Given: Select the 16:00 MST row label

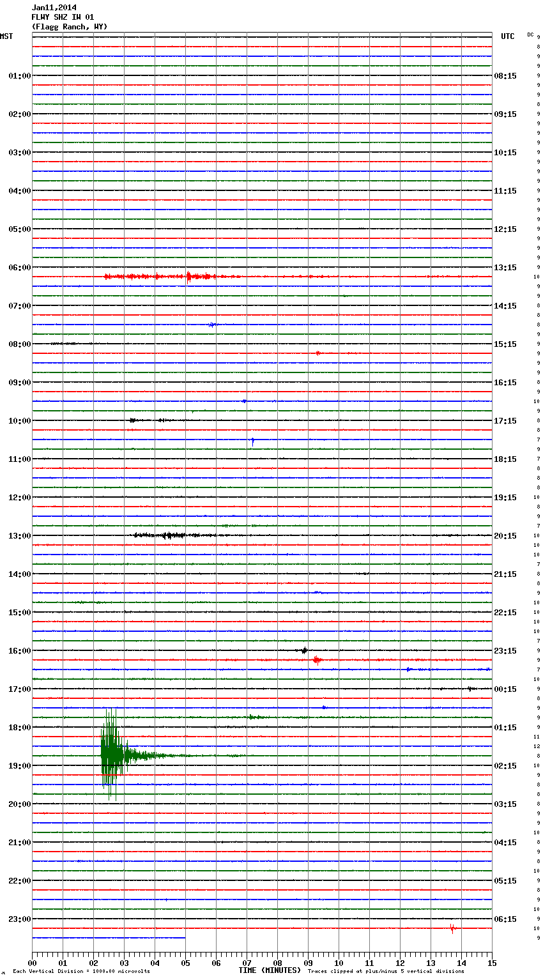Looking at the screenshot, I should tap(20, 651).
